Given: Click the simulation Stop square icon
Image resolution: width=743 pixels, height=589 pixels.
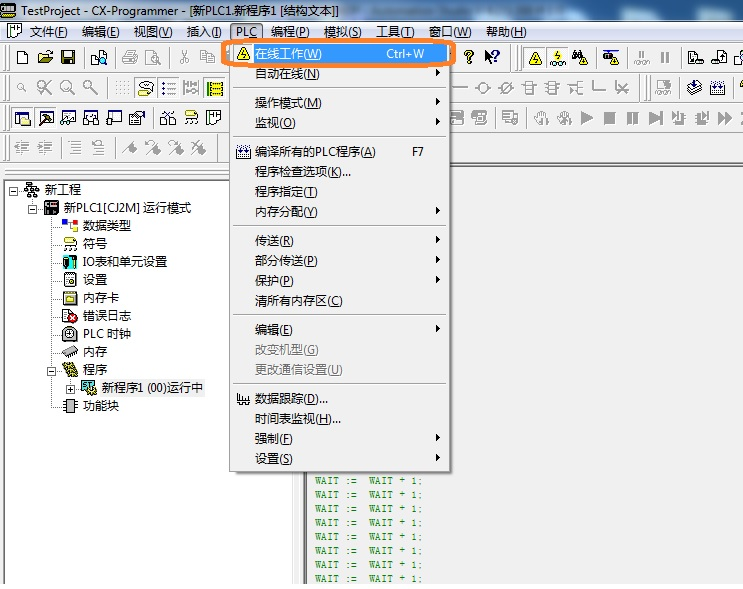Looking at the screenshot, I should click(609, 118).
